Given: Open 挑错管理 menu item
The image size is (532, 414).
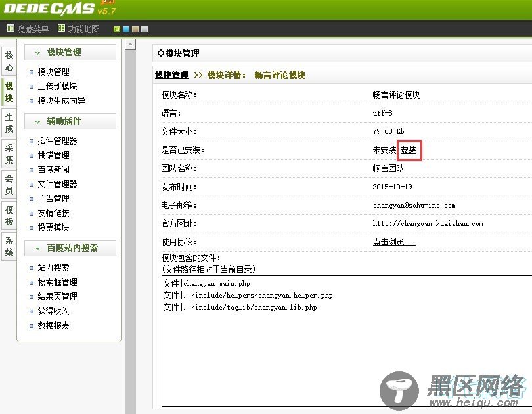Looking at the screenshot, I should click(x=54, y=156).
